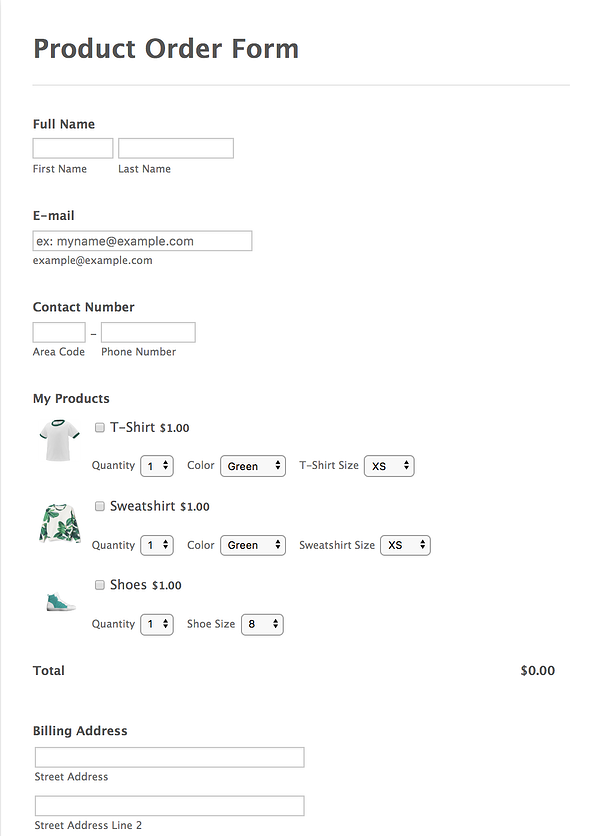Click the First Name input field
Screen dimensions: 600x836
point(73,148)
